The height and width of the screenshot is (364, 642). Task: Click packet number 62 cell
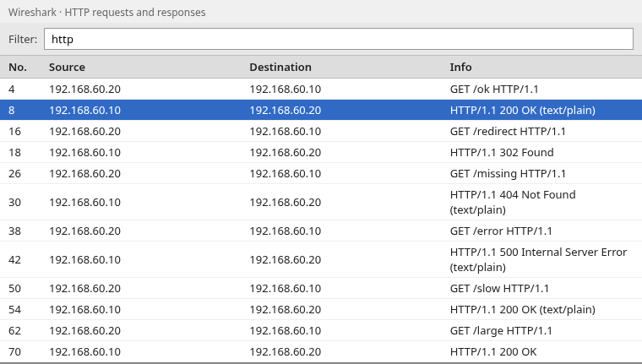[x=14, y=330]
